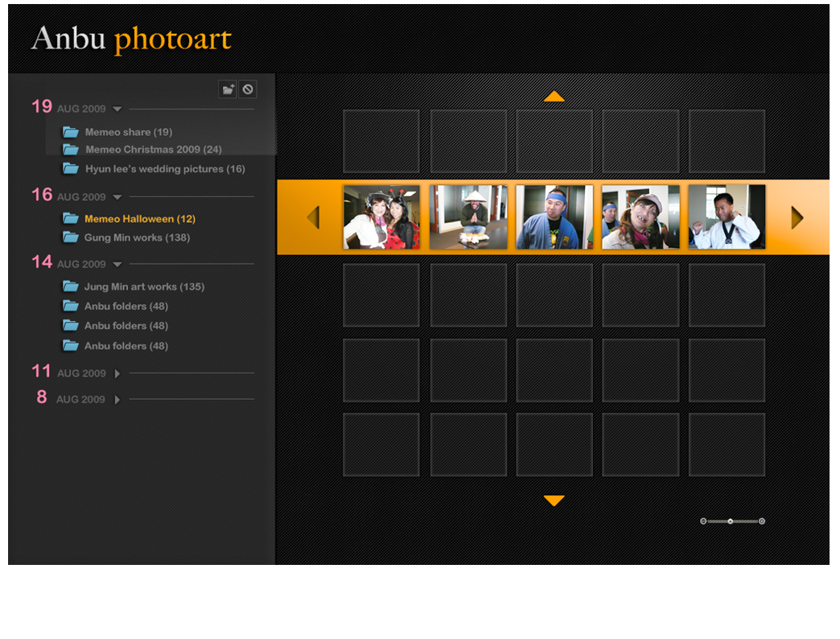Select the Memeo Halloween folder
This screenshot has width=840, height=639.
tap(139, 219)
